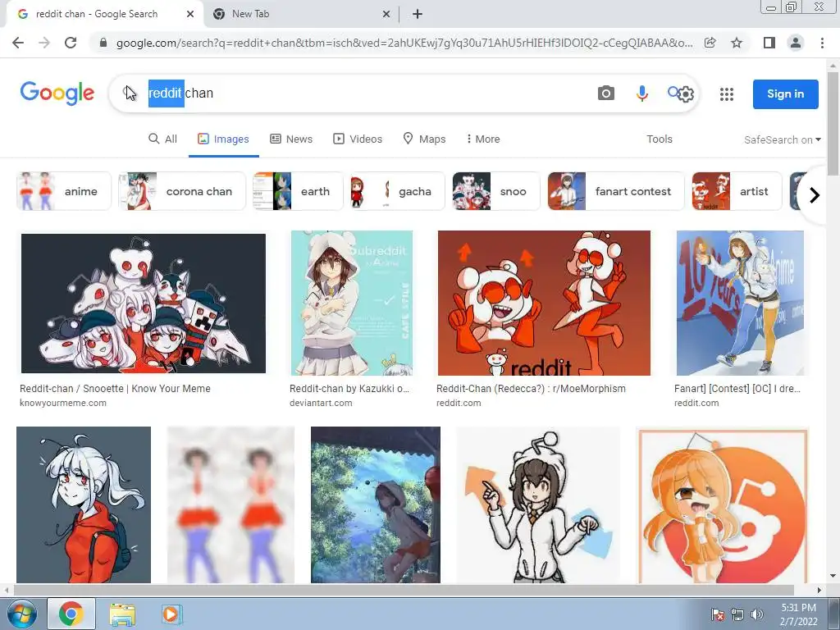Image resolution: width=840 pixels, height=630 pixels.
Task: Open Chrome three-dot menu
Action: [822, 43]
